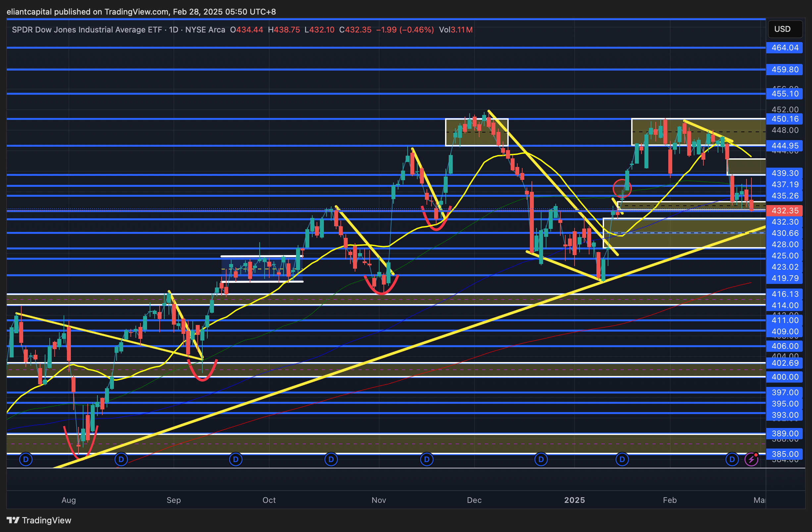Open the USD currency selector
This screenshot has width=812, height=532.
[x=785, y=29]
